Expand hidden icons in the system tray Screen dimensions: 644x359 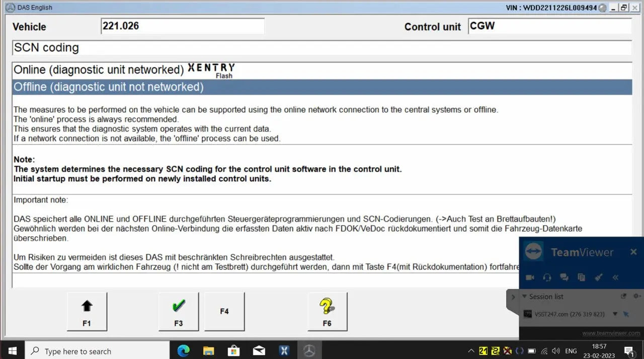[x=471, y=350]
